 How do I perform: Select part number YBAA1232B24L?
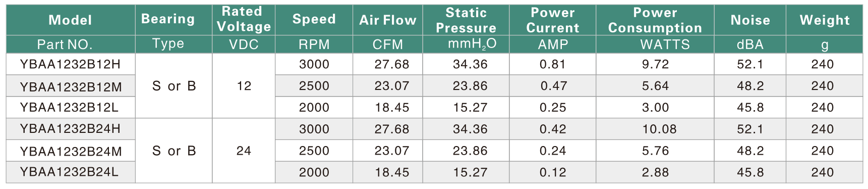point(69,172)
